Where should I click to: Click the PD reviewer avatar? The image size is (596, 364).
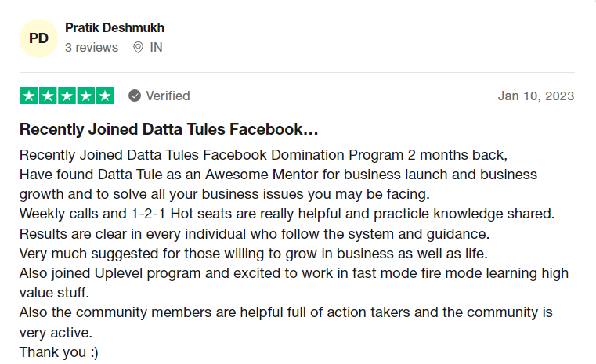click(38, 38)
